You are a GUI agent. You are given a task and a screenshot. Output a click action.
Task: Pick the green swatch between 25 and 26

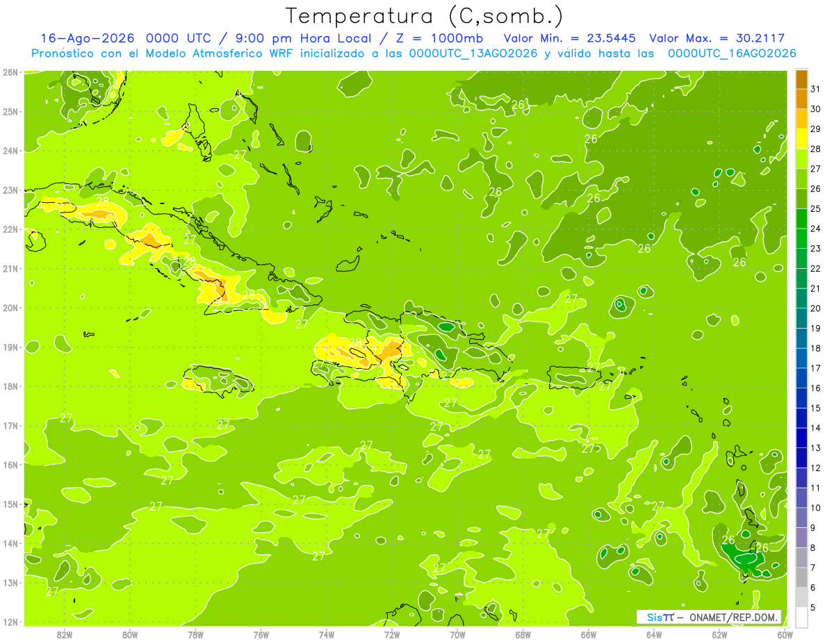801,199
